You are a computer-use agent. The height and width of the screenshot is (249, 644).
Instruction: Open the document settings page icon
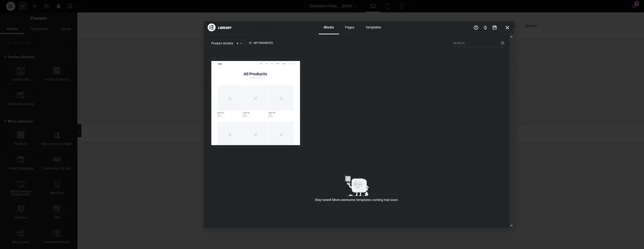coord(70,6)
